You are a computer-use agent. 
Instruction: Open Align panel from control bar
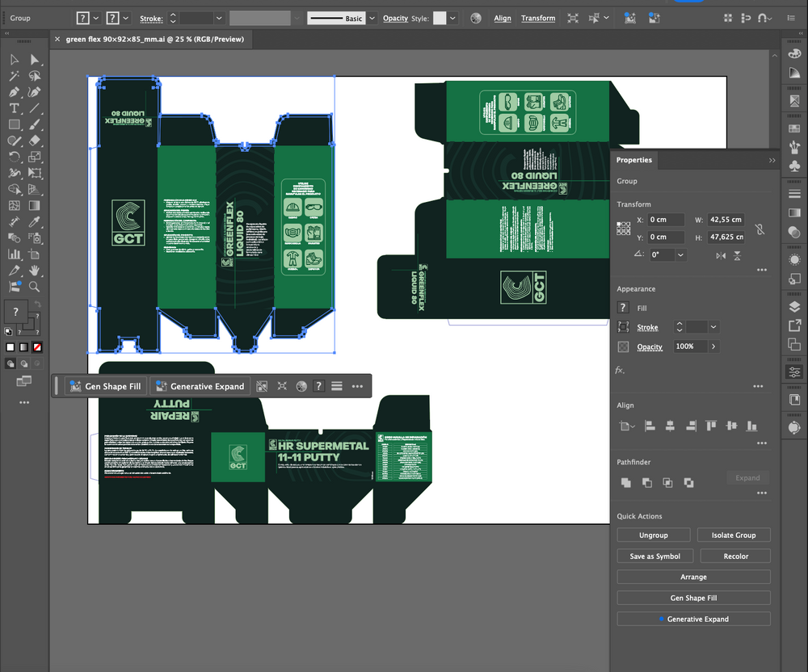(503, 18)
